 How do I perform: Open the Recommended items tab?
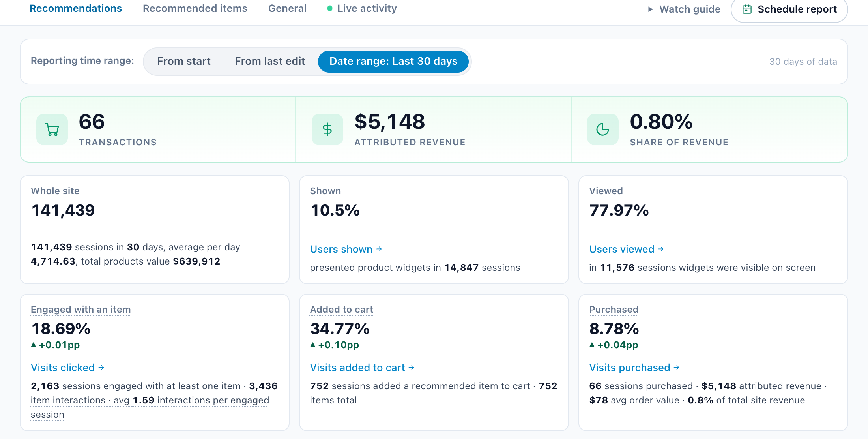[195, 9]
